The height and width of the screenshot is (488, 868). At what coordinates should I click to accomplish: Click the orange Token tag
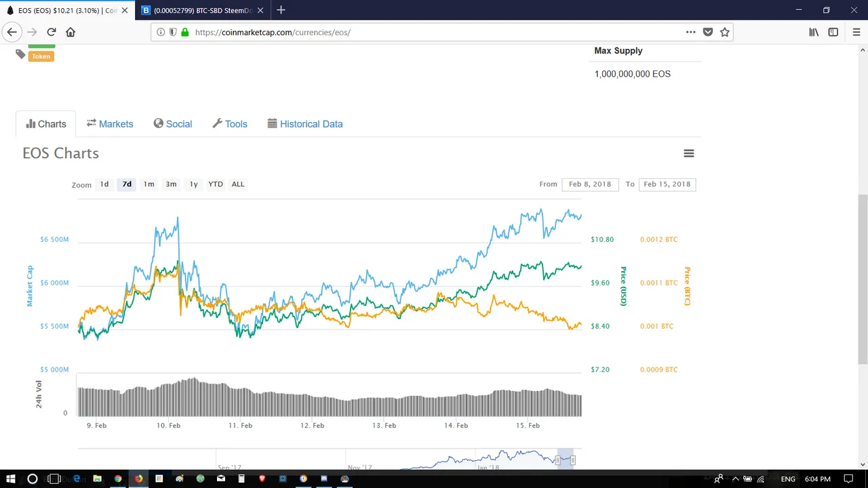click(41, 56)
